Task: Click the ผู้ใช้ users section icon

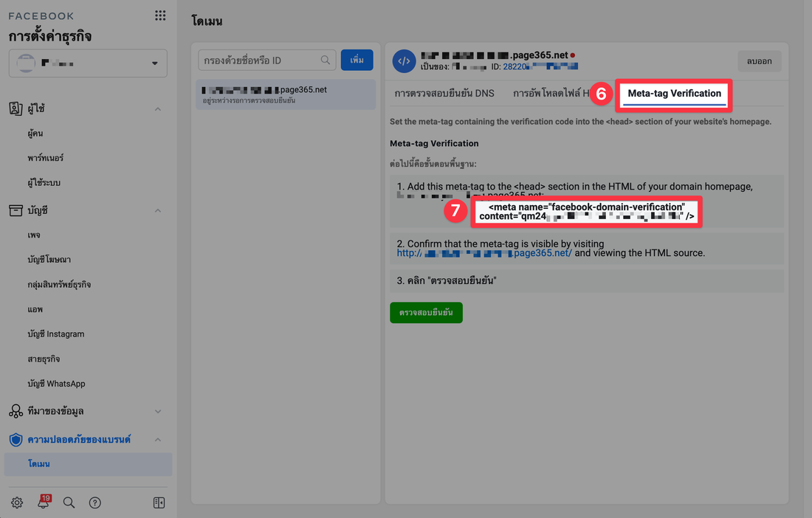Action: (16, 108)
